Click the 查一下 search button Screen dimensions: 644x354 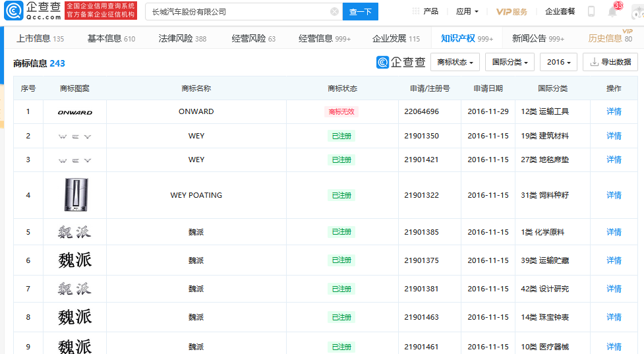coord(360,11)
